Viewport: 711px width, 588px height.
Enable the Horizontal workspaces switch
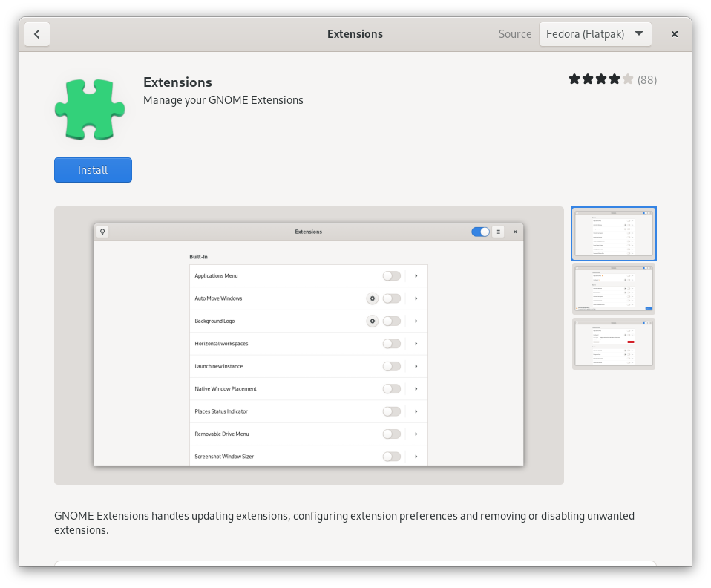pos(391,344)
